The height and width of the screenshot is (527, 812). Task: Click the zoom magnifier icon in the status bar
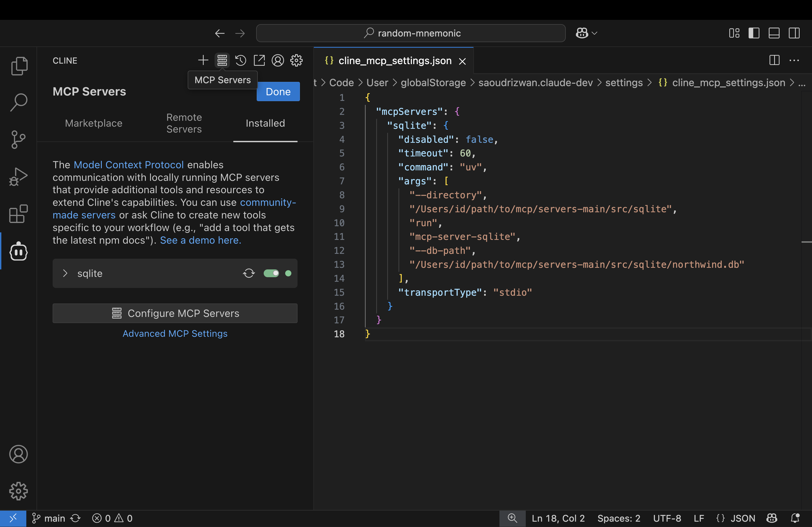512,518
